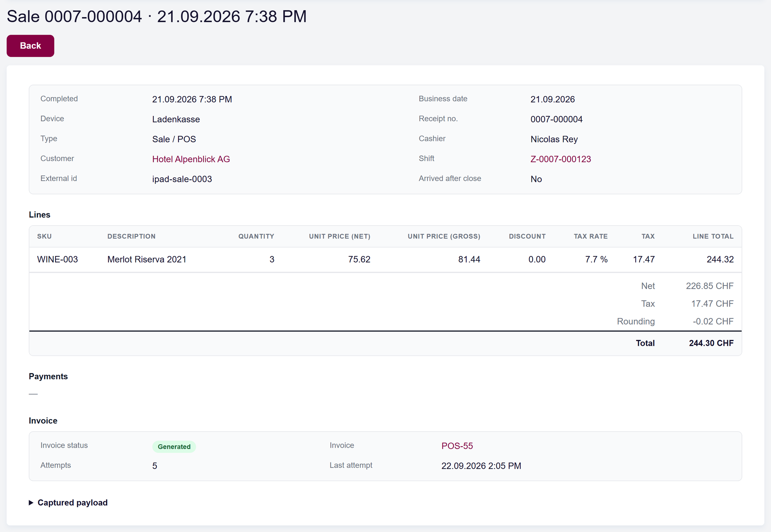Image resolution: width=771 pixels, height=532 pixels.
Task: Click the discount value 0.00
Action: pyautogui.click(x=537, y=259)
